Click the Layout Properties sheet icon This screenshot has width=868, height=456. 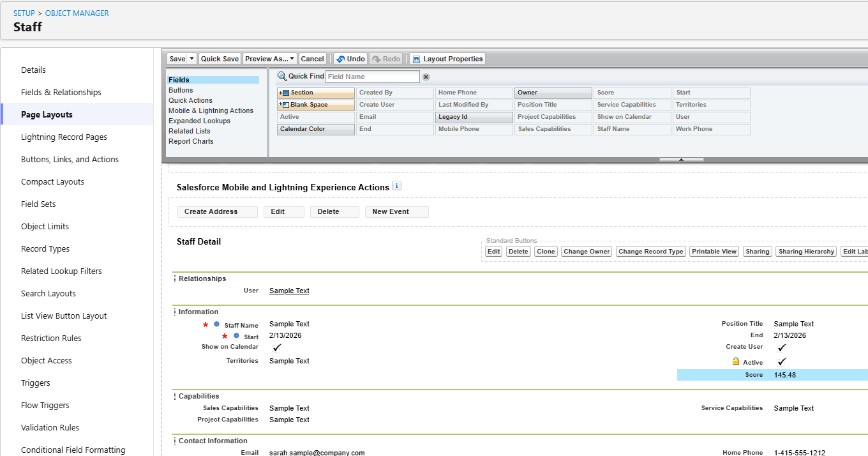[x=416, y=59]
